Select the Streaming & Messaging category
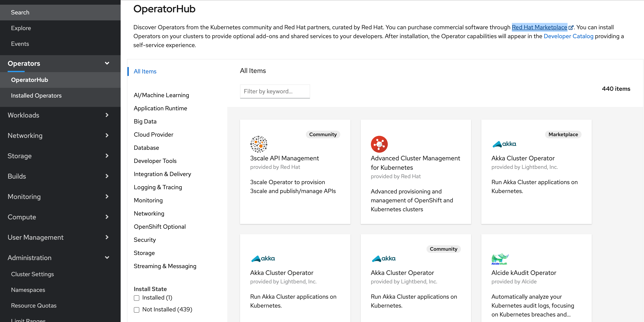Screen dimensions: 644x322 [165, 266]
